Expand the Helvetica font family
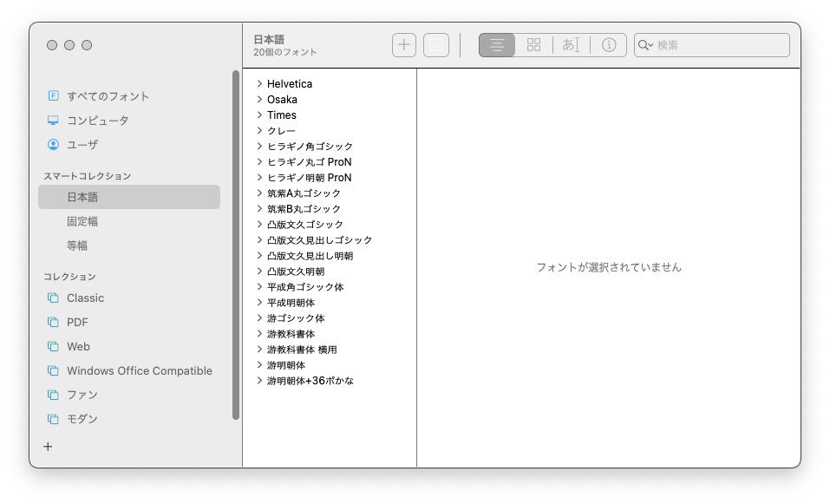This screenshot has width=830, height=504. 259,83
